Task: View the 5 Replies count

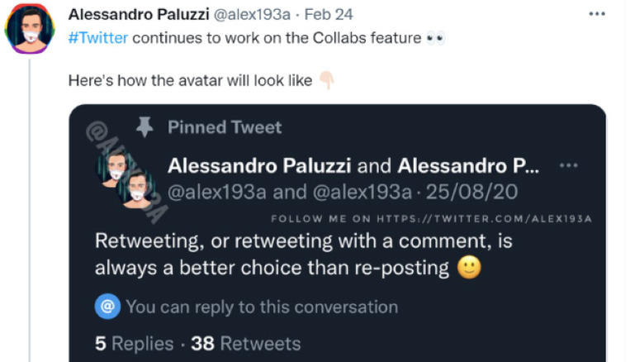Action: coord(135,344)
